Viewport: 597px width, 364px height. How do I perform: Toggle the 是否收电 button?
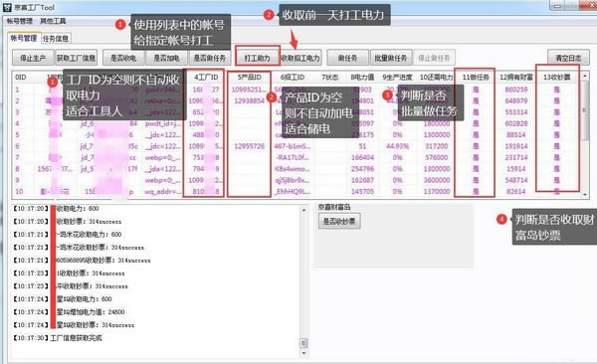(x=123, y=58)
